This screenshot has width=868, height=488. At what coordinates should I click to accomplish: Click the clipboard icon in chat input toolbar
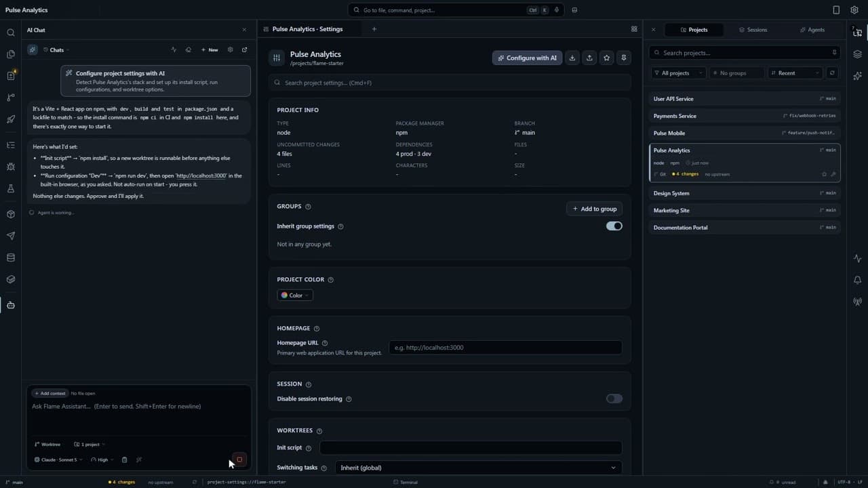coord(124,460)
